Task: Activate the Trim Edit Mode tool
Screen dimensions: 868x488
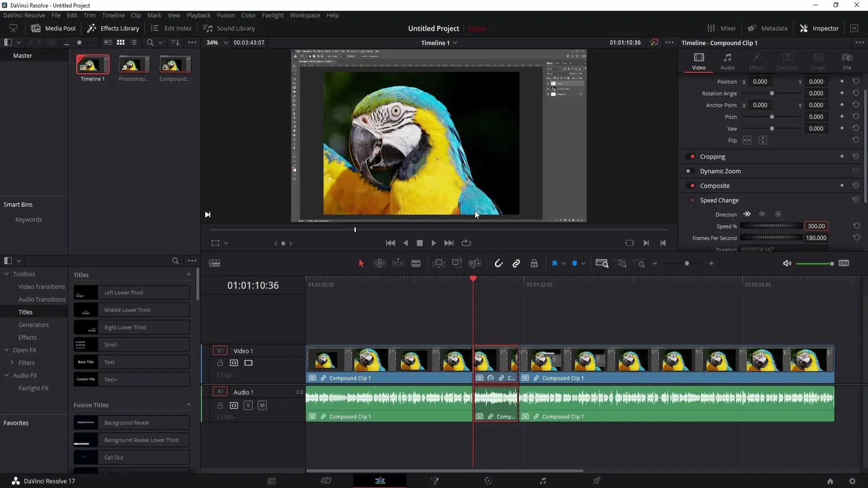Action: point(379,263)
